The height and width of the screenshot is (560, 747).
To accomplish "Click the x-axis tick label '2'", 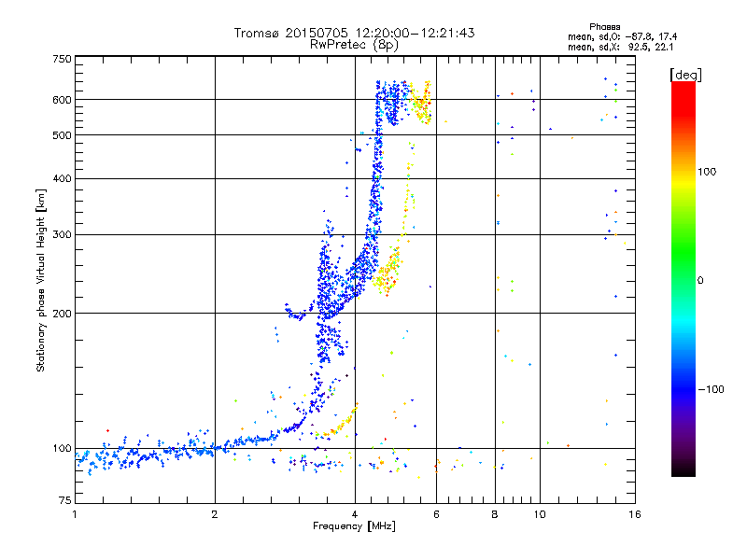I will pyautogui.click(x=215, y=514).
